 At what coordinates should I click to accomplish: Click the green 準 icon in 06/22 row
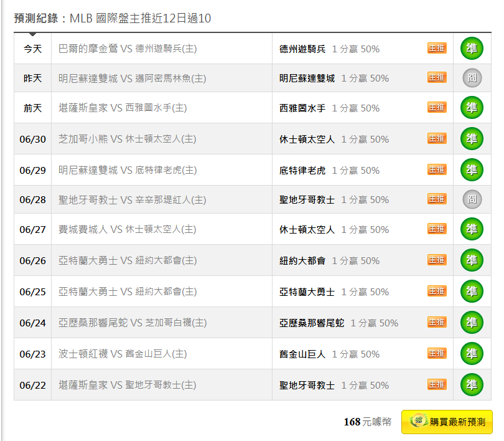click(x=472, y=385)
